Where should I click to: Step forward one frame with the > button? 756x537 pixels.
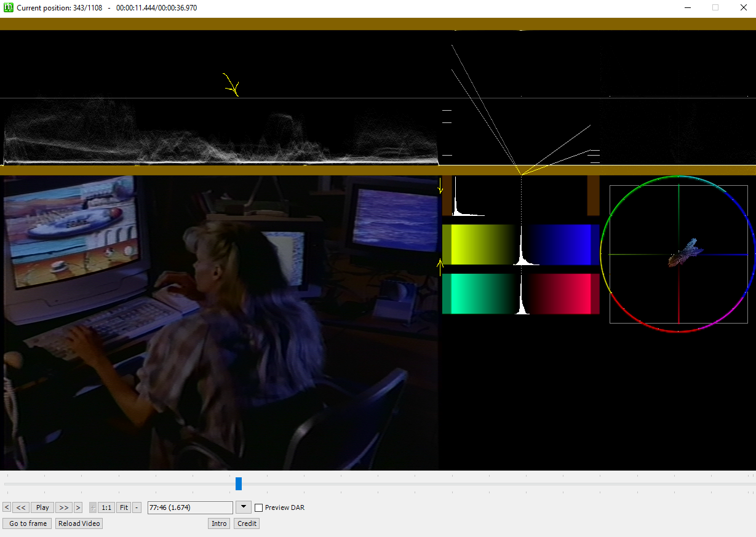coord(78,507)
